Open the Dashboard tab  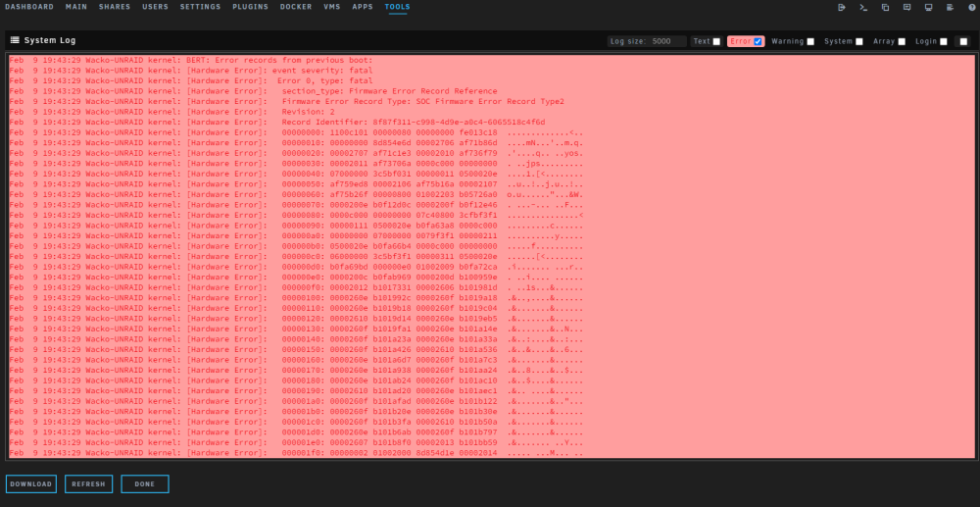pyautogui.click(x=28, y=7)
